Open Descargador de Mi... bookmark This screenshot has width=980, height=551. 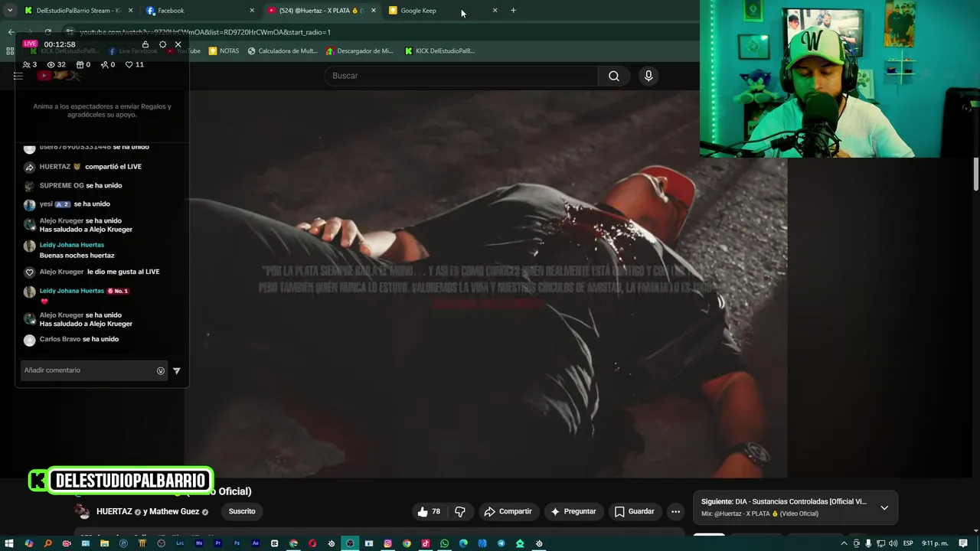[360, 51]
